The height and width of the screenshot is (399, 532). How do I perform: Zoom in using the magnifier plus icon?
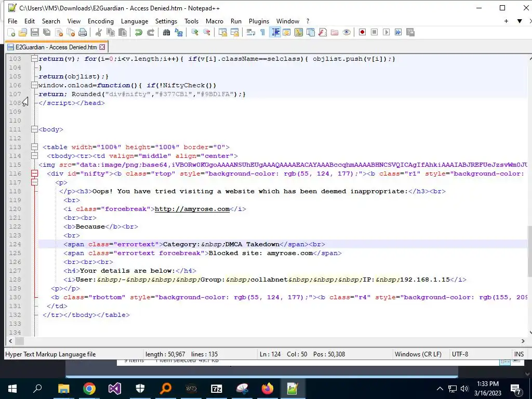[x=194, y=32]
